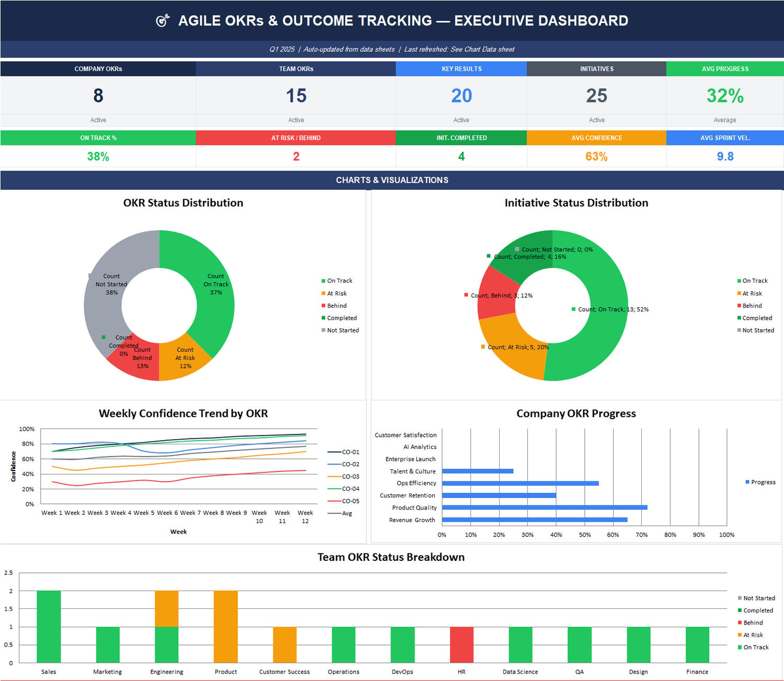Select the COMPANY OKRs header tile

pos(98,69)
